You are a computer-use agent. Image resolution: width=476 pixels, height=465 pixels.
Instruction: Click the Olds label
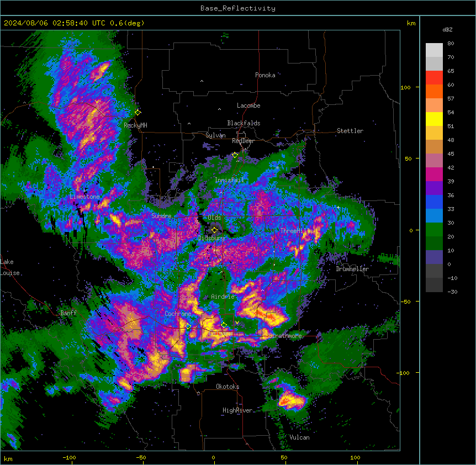coord(214,218)
